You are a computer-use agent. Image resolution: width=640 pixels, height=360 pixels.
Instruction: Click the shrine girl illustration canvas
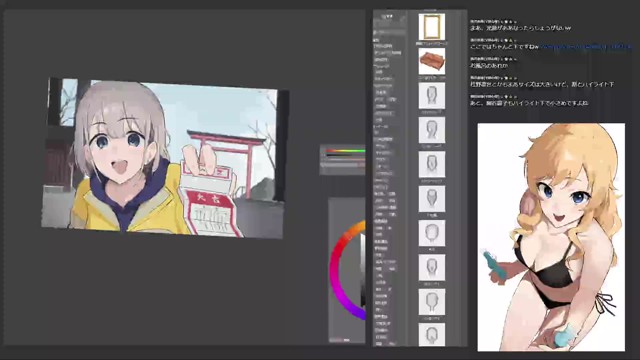point(165,158)
